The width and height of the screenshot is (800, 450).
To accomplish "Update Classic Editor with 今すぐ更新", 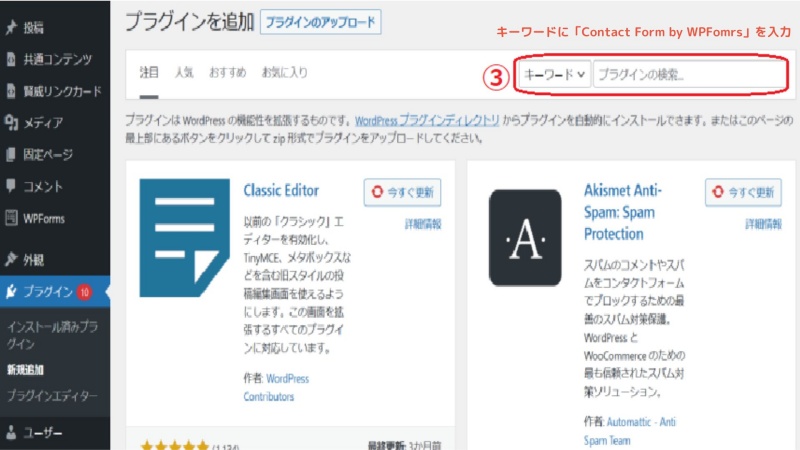I will pos(403,192).
